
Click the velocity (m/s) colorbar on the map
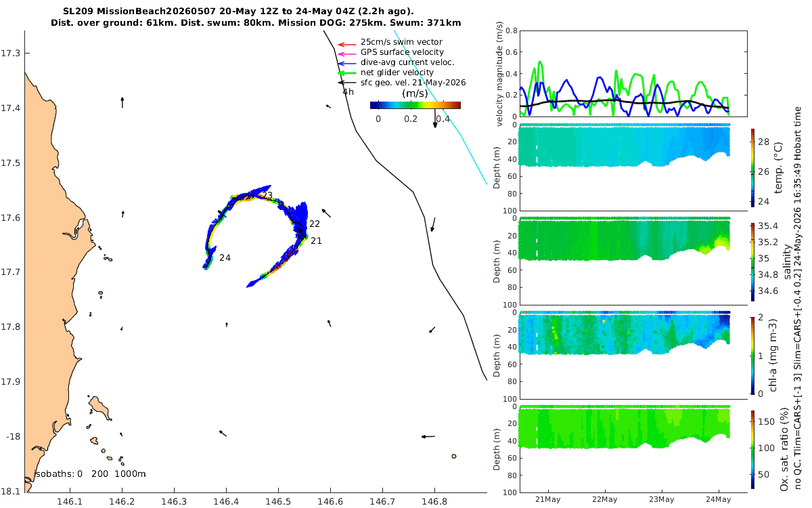pos(415,105)
